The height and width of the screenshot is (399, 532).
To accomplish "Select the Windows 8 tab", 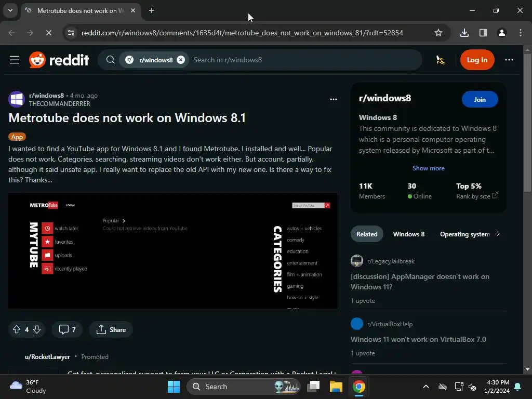I will tap(408, 234).
